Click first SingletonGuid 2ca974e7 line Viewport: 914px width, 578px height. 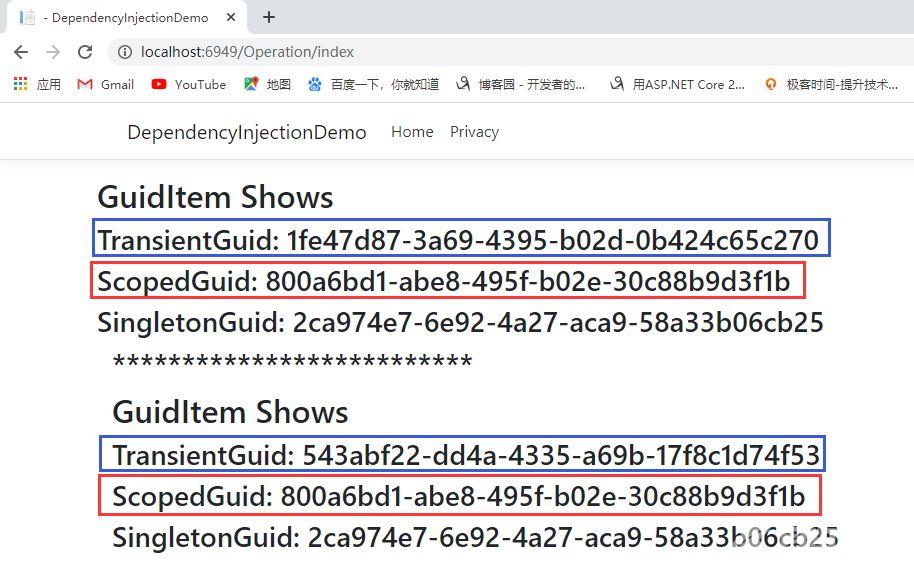(x=460, y=322)
